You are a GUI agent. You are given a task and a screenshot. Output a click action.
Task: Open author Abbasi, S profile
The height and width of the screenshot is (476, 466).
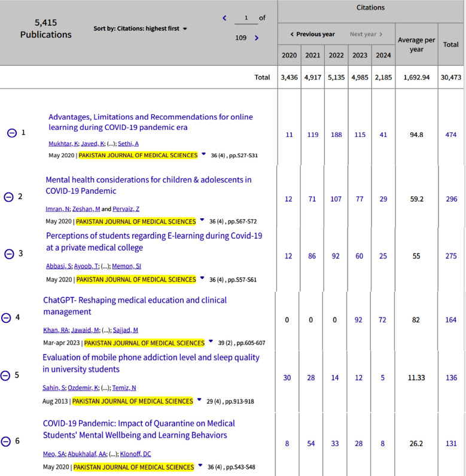[x=59, y=266]
